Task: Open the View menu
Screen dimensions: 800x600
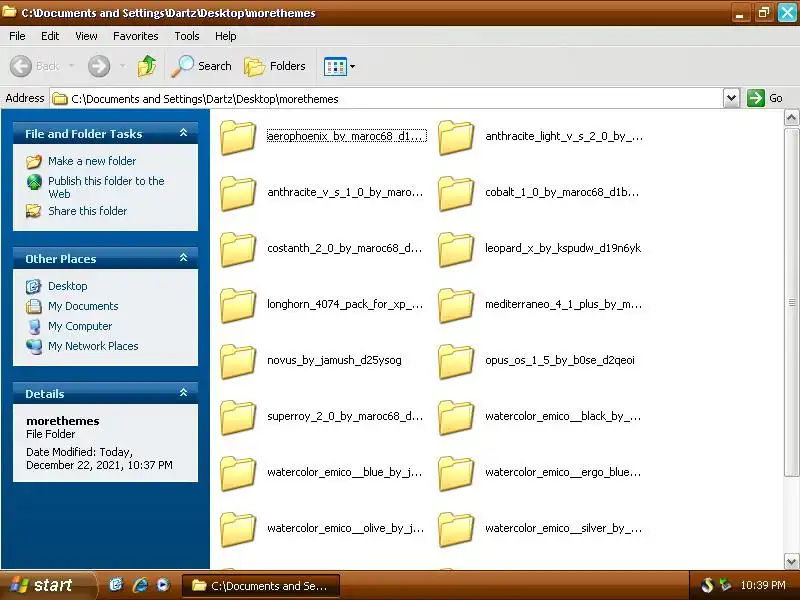Action: click(x=86, y=36)
